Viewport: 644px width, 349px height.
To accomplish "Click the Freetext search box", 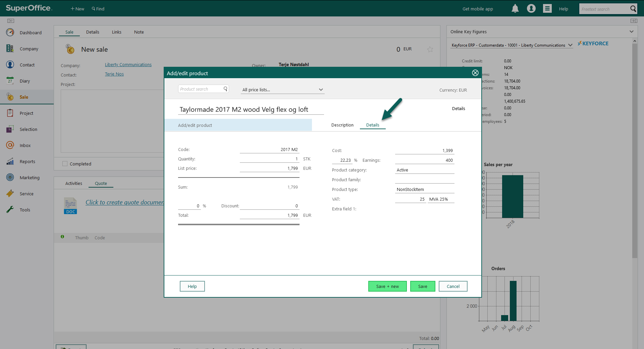I will [x=604, y=9].
